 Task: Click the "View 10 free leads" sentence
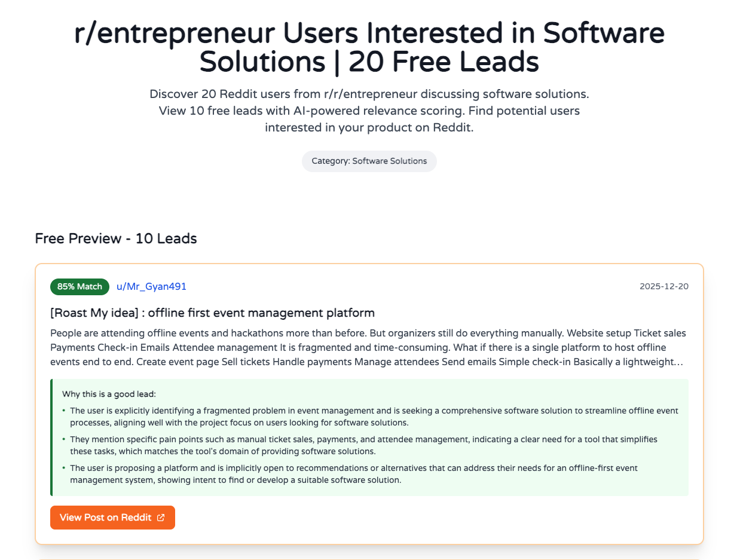(x=369, y=111)
